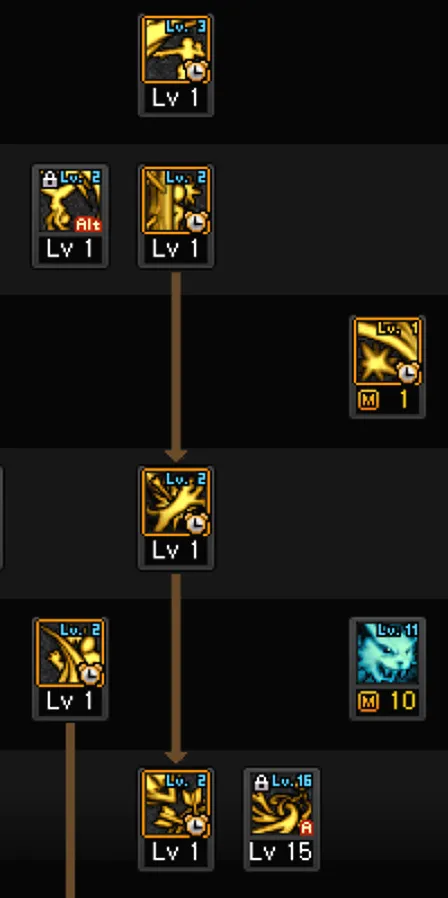This screenshot has width=448, height=898.
Task: Choose the golden star slash skill icon
Action: pyautogui.click(x=387, y=351)
